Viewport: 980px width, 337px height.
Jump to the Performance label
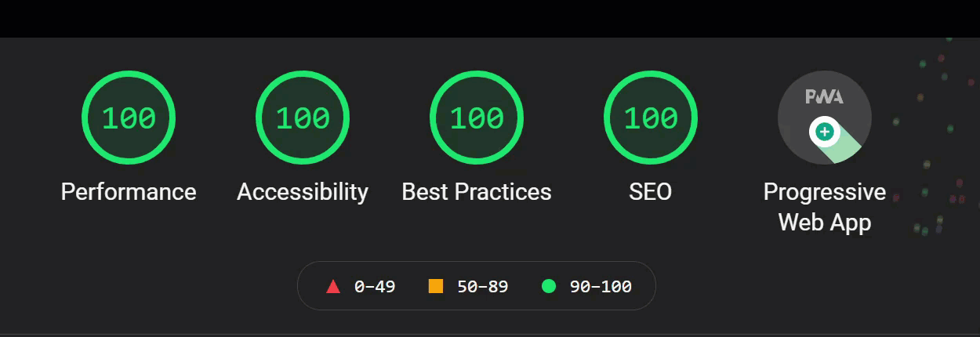[x=129, y=192]
